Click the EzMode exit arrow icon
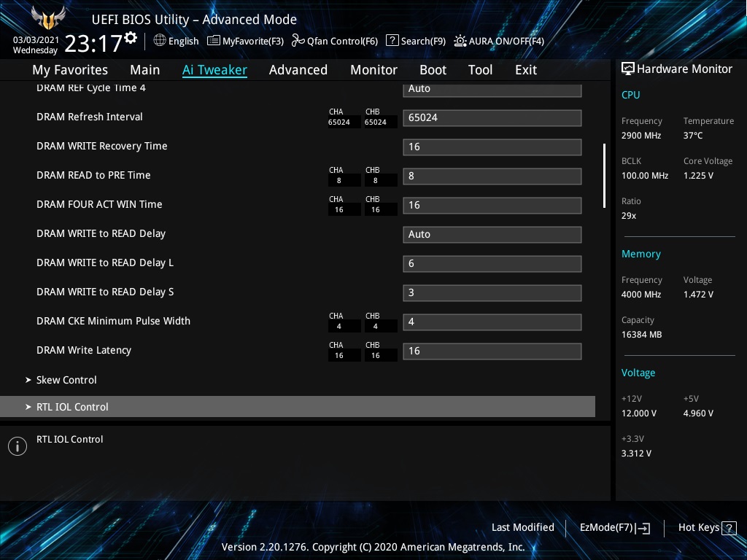 pyautogui.click(x=643, y=528)
